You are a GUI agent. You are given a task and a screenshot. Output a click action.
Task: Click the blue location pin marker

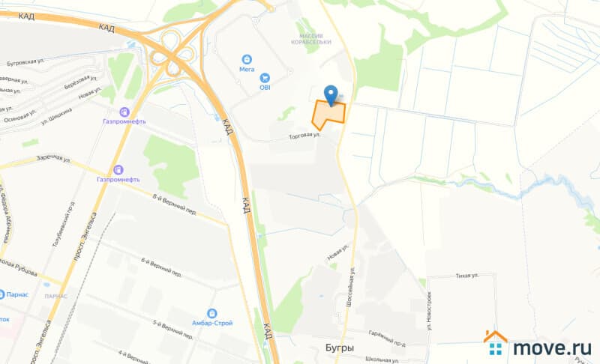pos(331,95)
